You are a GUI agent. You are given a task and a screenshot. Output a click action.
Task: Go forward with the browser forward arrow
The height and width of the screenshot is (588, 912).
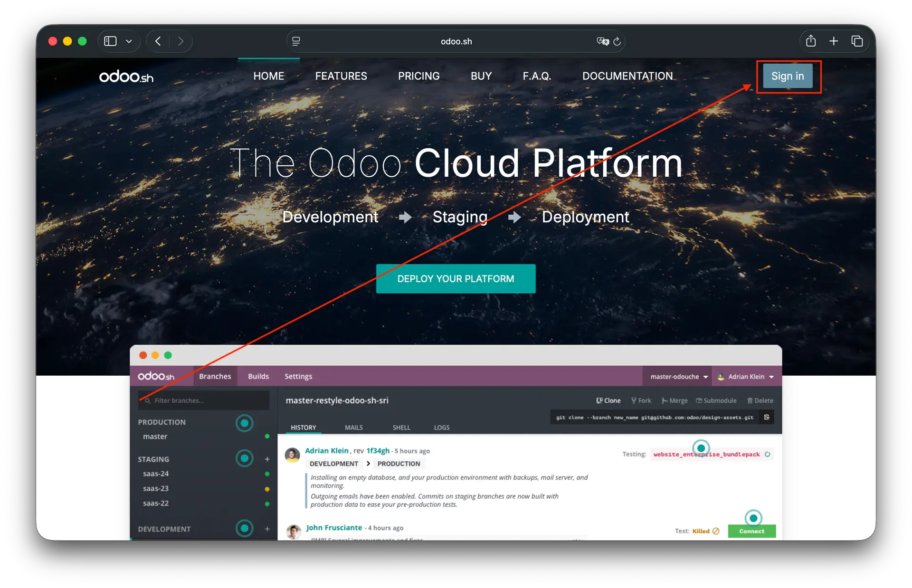[180, 41]
